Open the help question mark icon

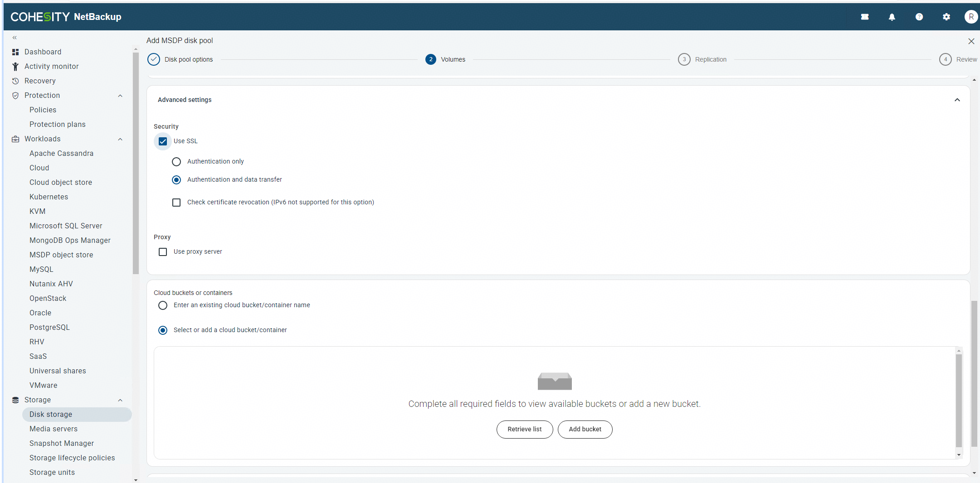point(919,17)
